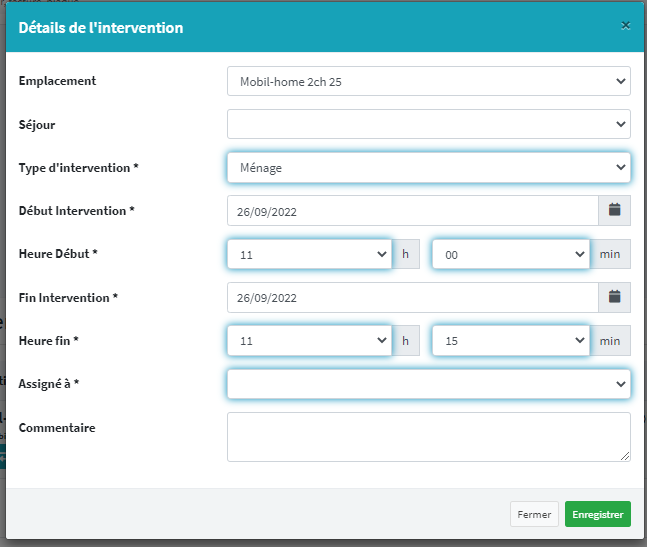Close the dialog with the X icon
647x547 pixels.
tap(625, 26)
